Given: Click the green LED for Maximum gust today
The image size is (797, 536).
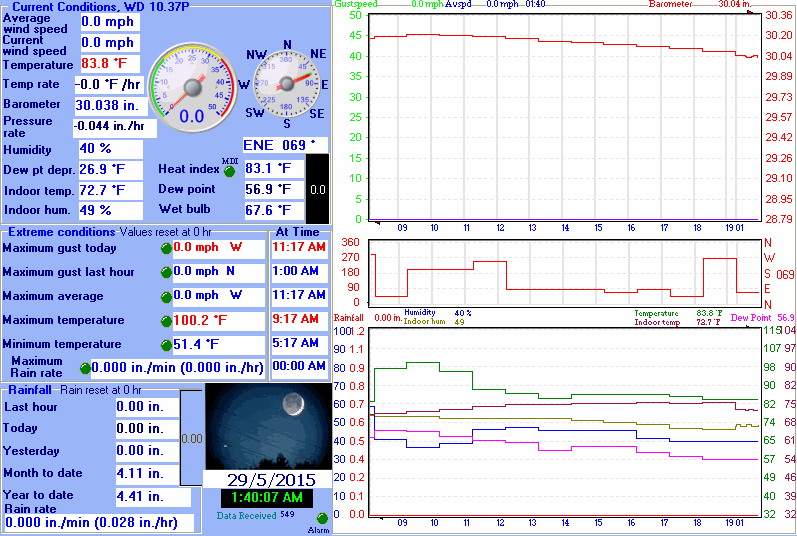Looking at the screenshot, I should 166,248.
